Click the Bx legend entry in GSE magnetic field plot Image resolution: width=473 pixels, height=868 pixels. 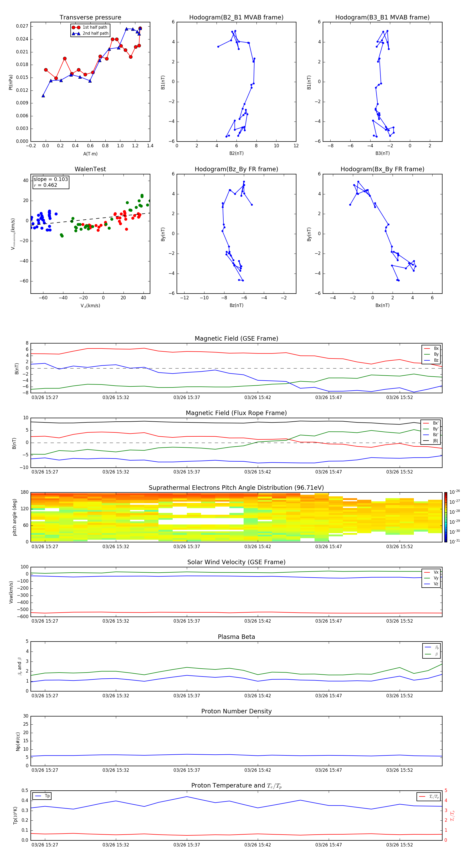coord(431,349)
